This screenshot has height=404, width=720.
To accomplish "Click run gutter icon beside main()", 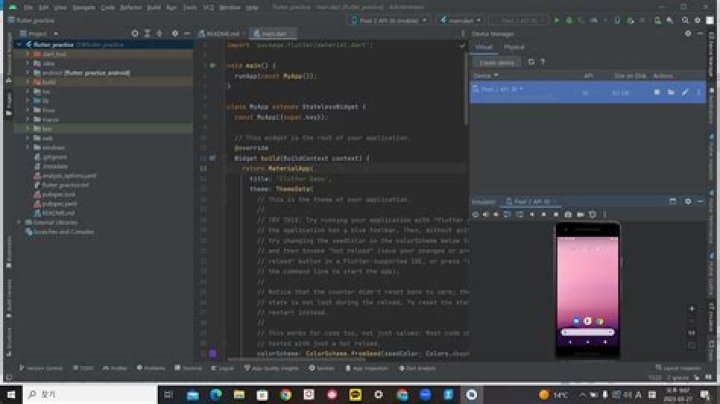I will [212, 66].
